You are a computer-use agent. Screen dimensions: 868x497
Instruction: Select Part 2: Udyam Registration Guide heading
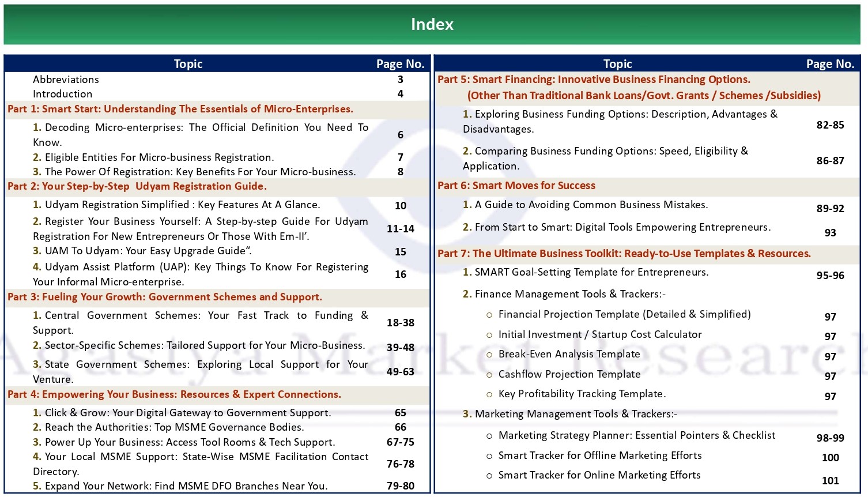tap(137, 186)
